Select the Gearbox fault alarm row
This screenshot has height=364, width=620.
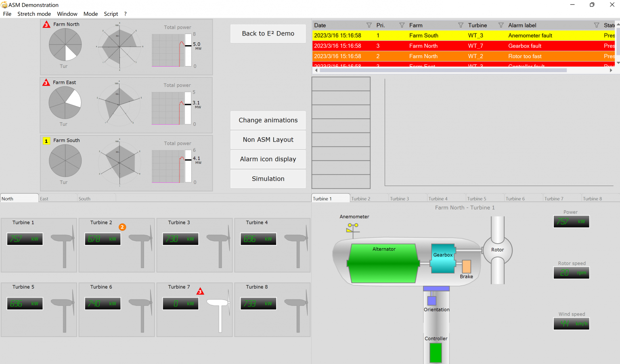[x=444, y=46]
